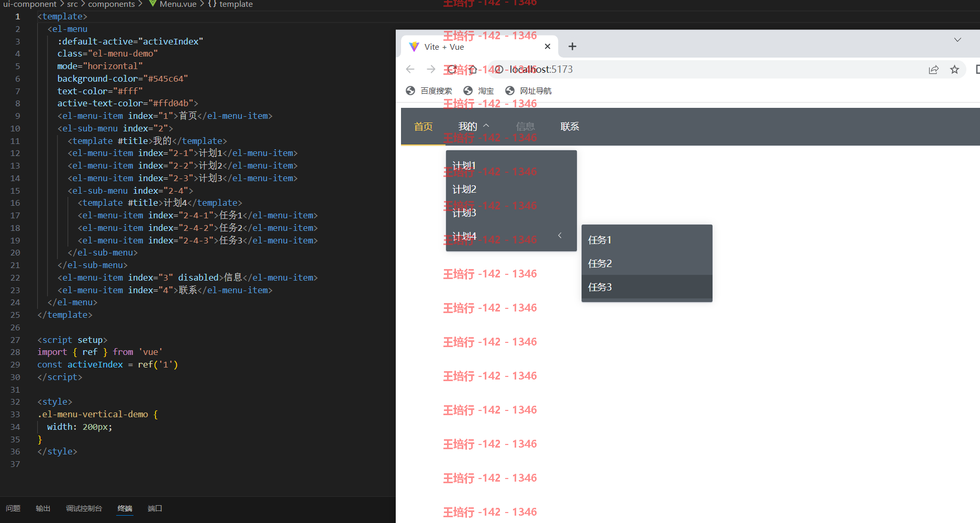
Task: Click the '#545c64' background-color value
Action: click(x=165, y=79)
